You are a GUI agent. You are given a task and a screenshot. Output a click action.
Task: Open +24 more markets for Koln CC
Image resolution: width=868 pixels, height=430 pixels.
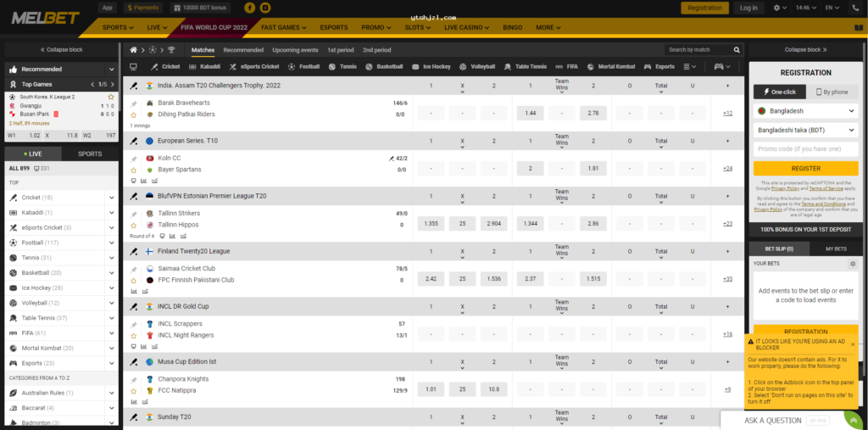727,169
